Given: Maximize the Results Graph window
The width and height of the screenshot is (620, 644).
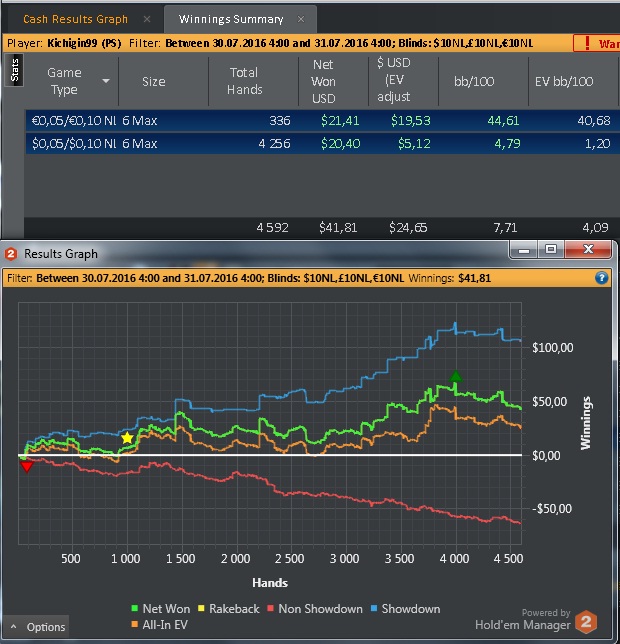Looking at the screenshot, I should pyautogui.click(x=551, y=249).
